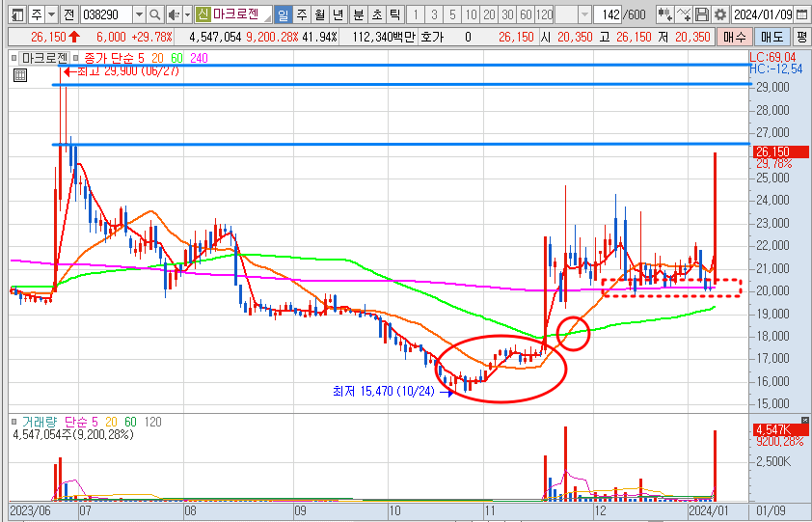Viewport: 812px width, 522px height.
Task: Click the stock code field 038290
Action: coord(106,14)
